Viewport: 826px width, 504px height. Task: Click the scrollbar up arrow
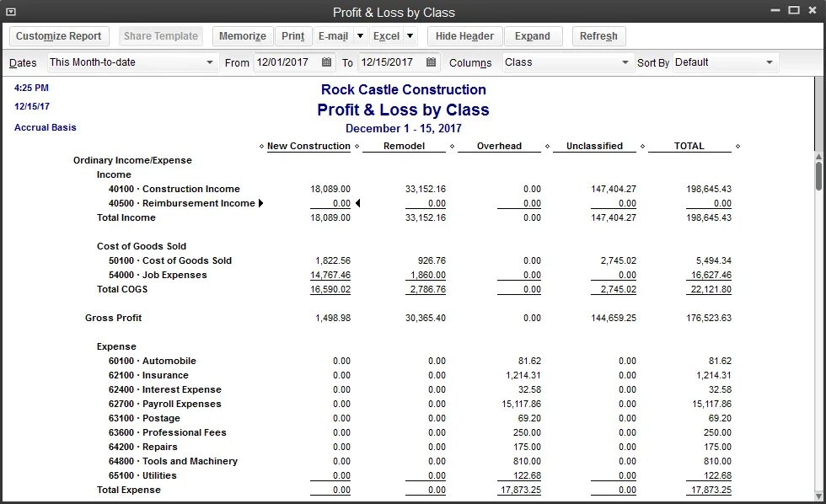tap(818, 157)
